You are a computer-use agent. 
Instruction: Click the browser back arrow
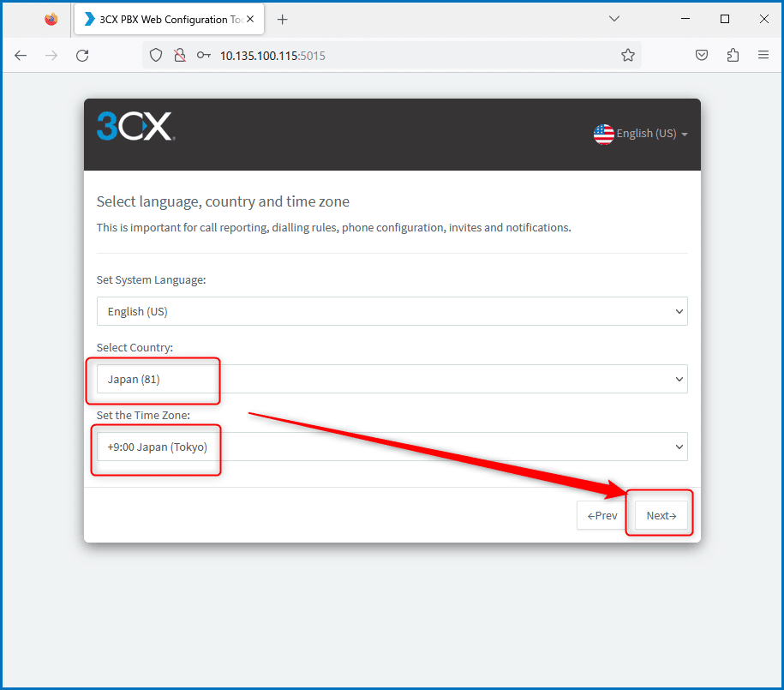[x=21, y=56]
